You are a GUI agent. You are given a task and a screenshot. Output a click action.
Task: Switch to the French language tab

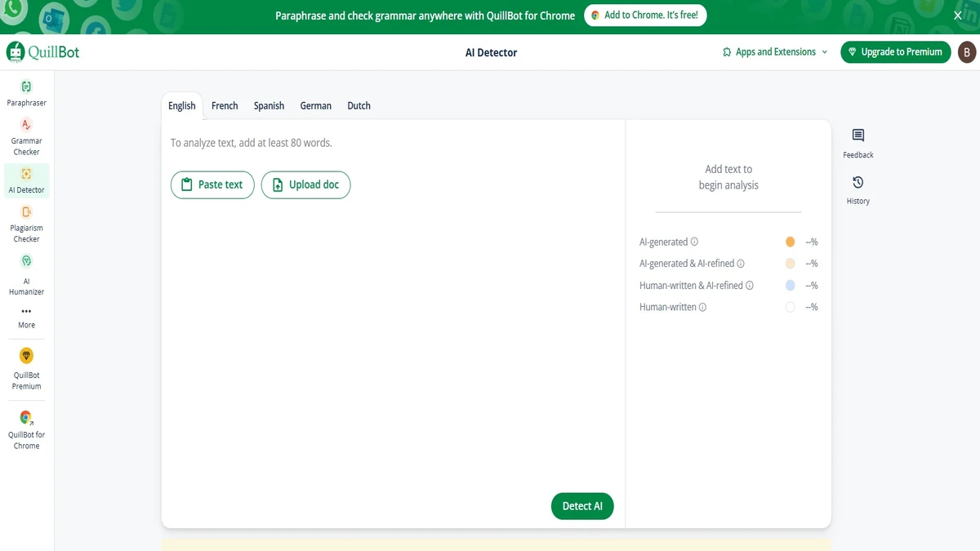tap(225, 105)
